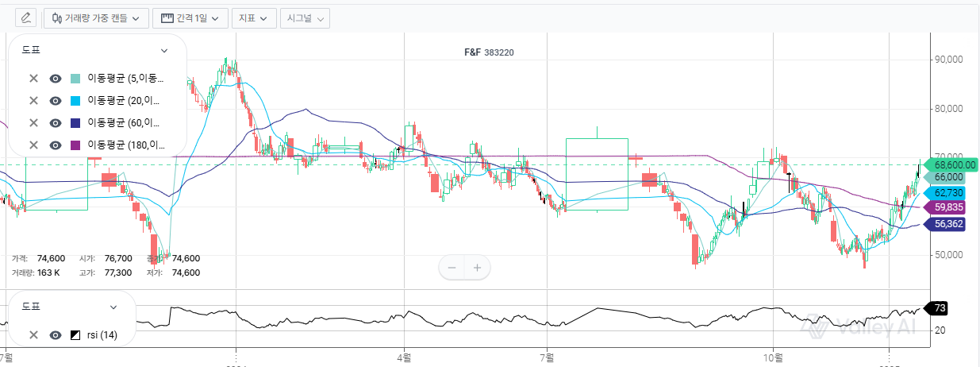
Task: Hide the 5-period moving average line
Action: pos(56,79)
